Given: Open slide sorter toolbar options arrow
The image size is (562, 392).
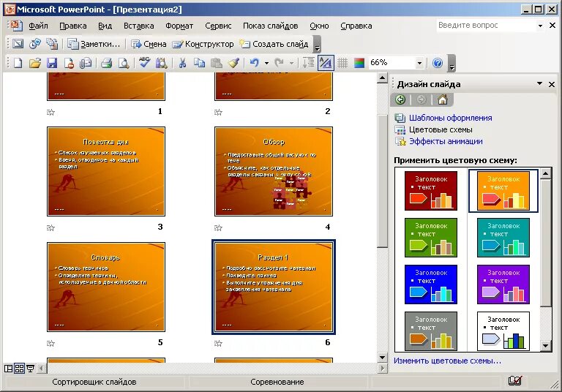Looking at the screenshot, I should pyautogui.click(x=317, y=48).
